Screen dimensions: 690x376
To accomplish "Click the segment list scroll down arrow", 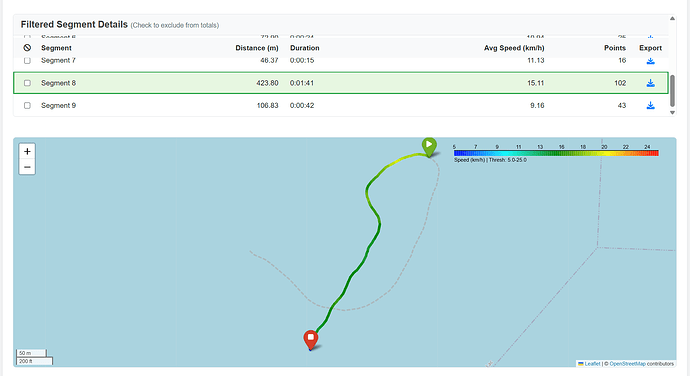I will tap(672, 113).
